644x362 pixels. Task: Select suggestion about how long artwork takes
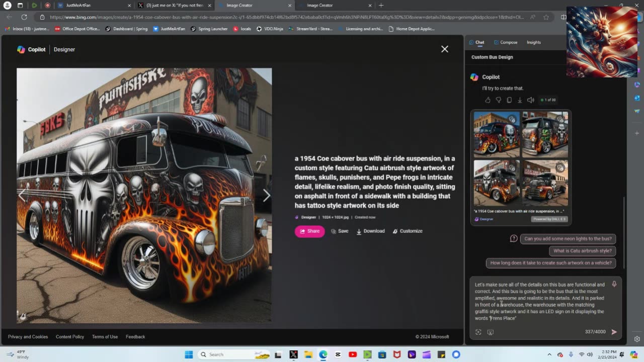(x=551, y=263)
